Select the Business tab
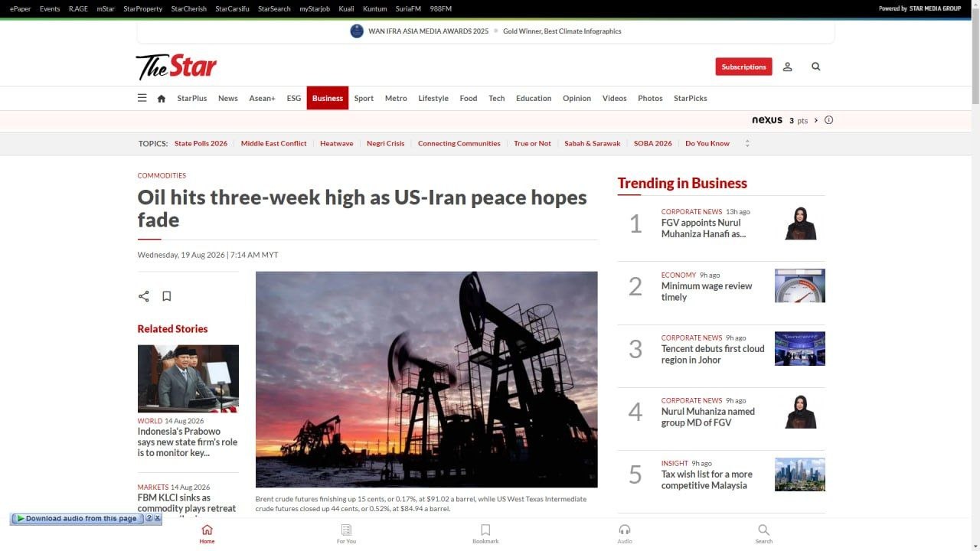980x551 pixels. [328, 98]
